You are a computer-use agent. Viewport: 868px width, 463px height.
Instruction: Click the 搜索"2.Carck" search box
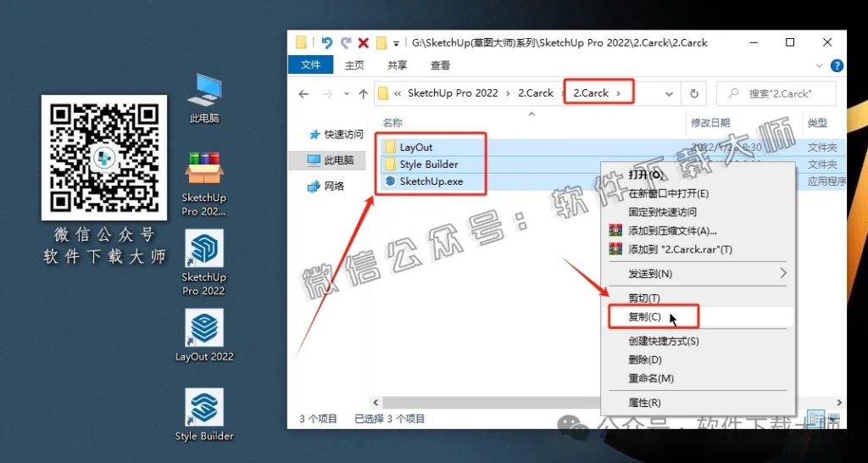click(x=776, y=93)
